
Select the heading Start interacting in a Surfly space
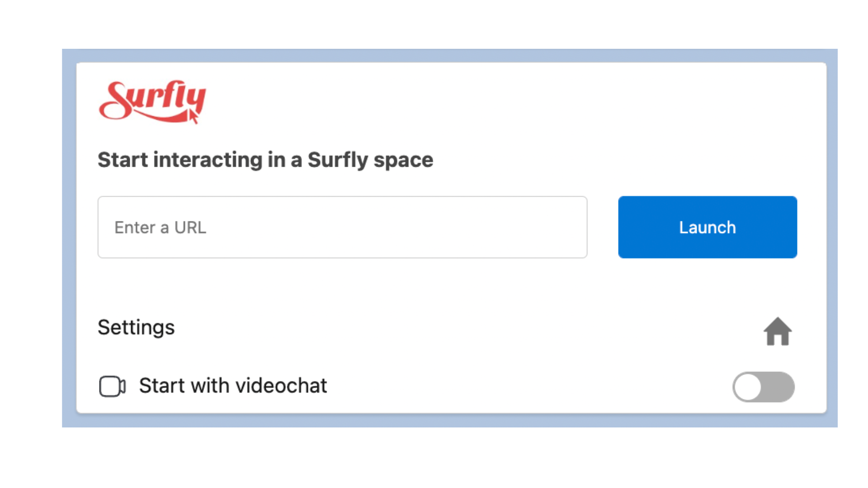click(x=265, y=160)
